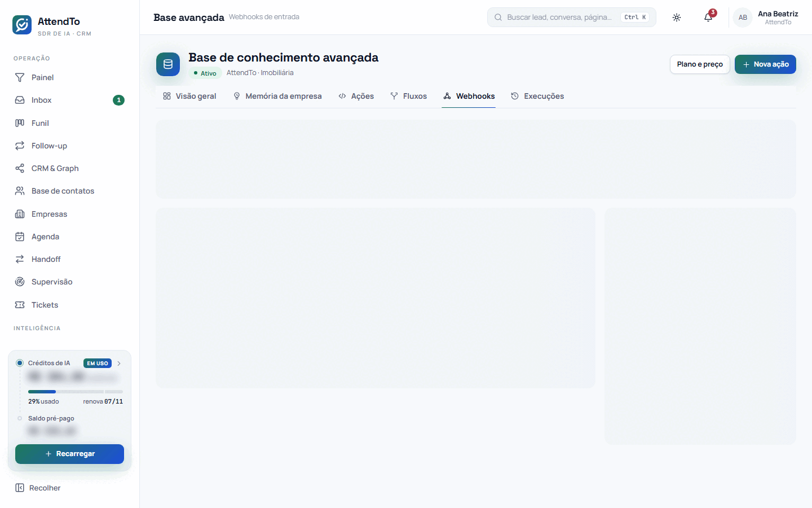Open Tickets in sidebar

(x=69, y=305)
